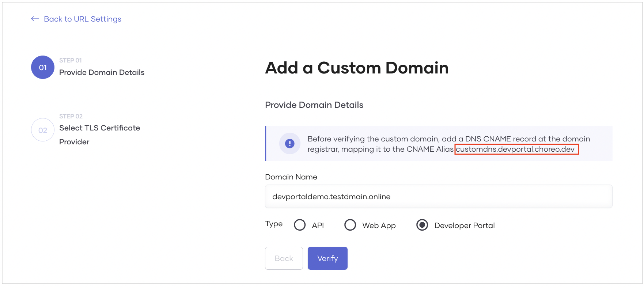Click the Provide Domain Details step label
644x288 pixels.
(x=102, y=72)
